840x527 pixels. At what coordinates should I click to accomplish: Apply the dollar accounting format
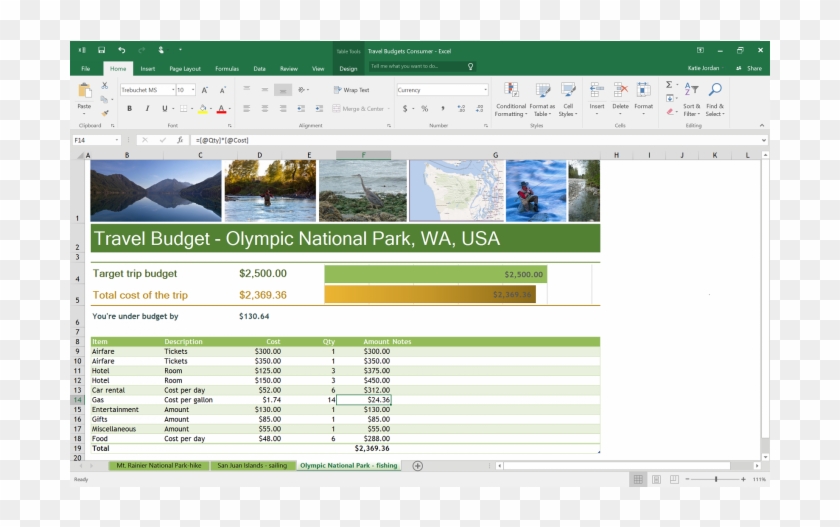tap(405, 109)
